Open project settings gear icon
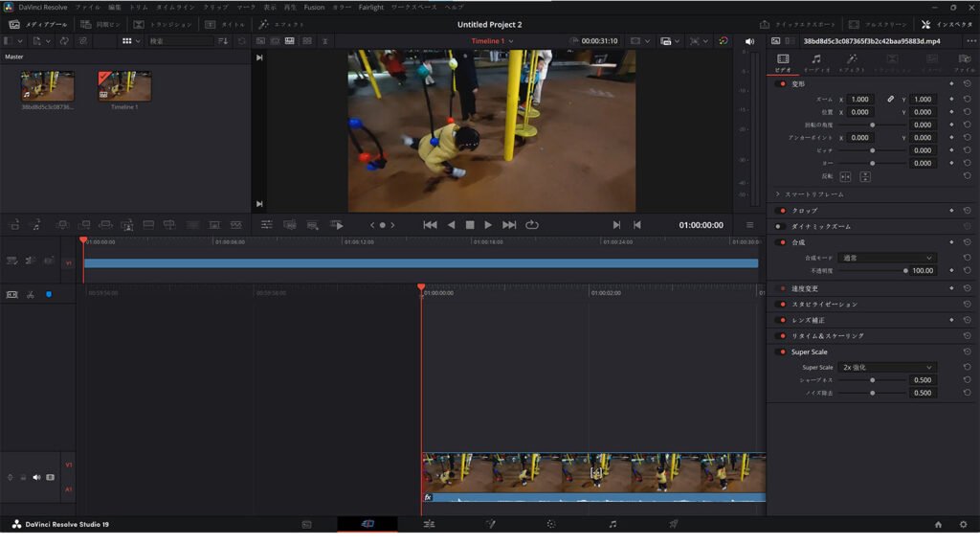Screen dimensions: 980x545 963,524
